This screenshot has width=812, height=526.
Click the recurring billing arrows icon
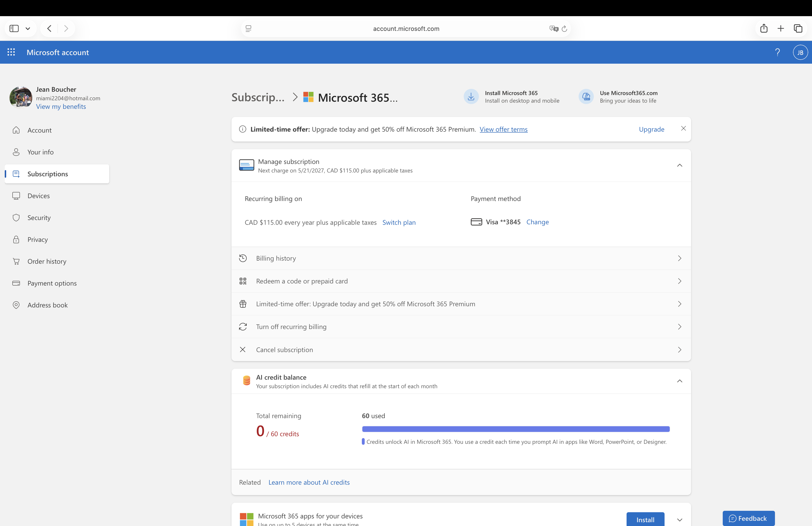pos(243,327)
